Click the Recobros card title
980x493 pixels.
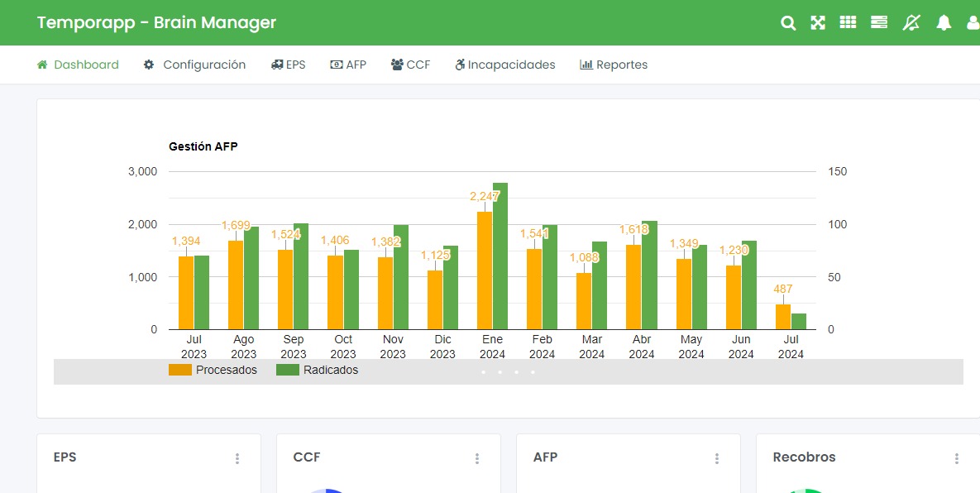pyautogui.click(x=804, y=457)
